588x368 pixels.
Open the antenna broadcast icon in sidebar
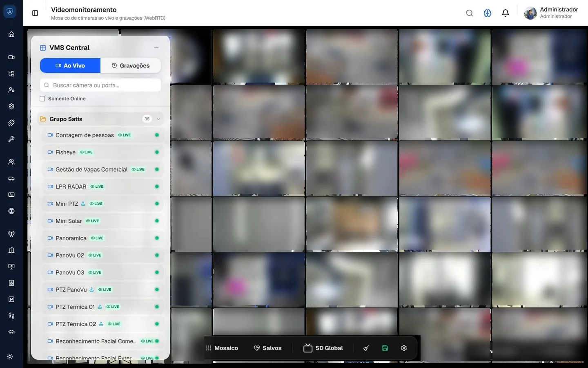pos(11,234)
